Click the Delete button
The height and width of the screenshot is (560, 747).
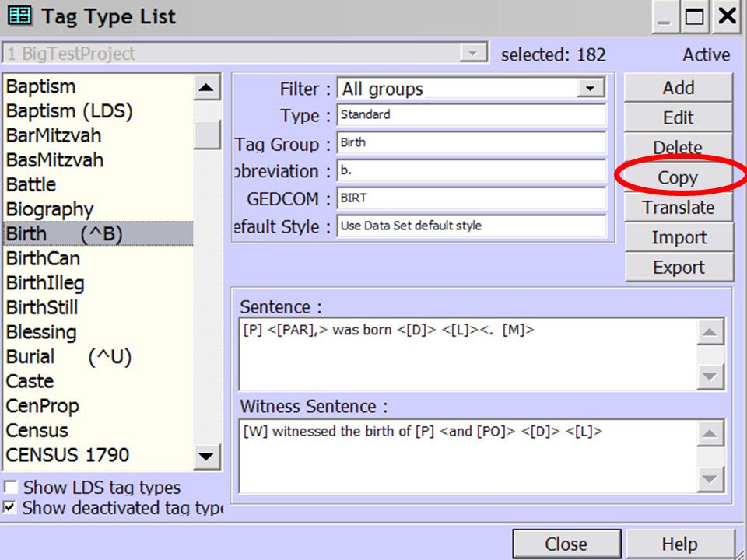[x=678, y=147]
